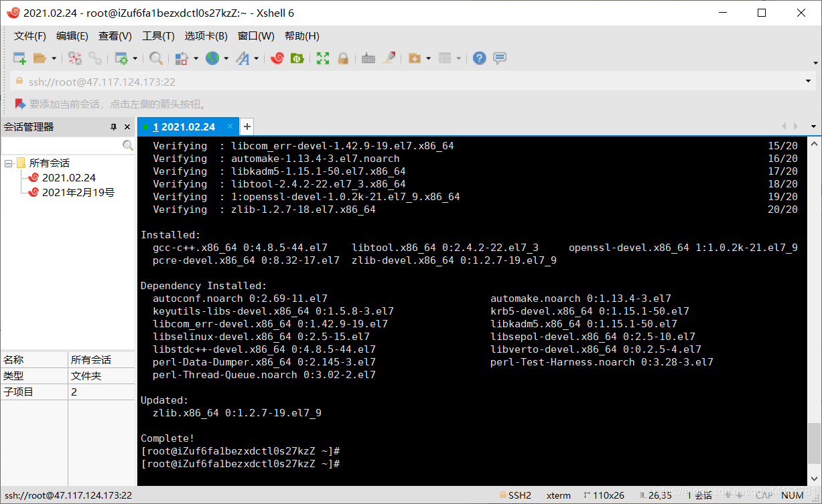The image size is (822, 504).
Task: Expand the font dropdown arrow
Action: pos(257,59)
